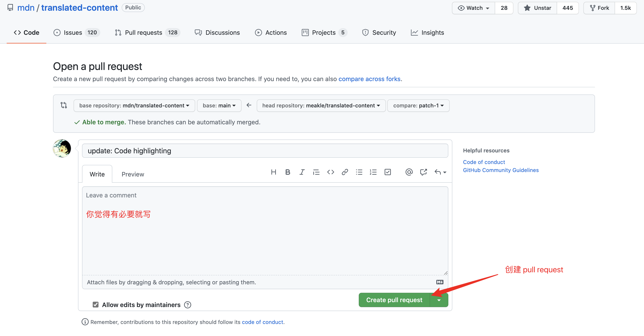Mention a user with the @ icon

click(x=409, y=172)
